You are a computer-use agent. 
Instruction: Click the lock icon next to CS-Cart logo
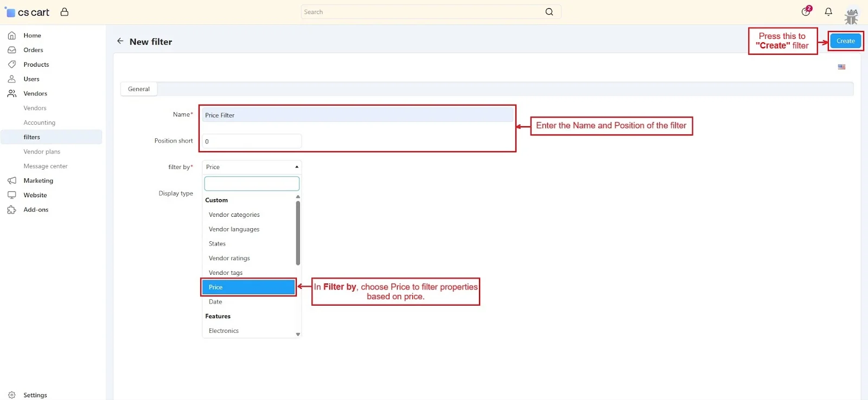click(65, 12)
